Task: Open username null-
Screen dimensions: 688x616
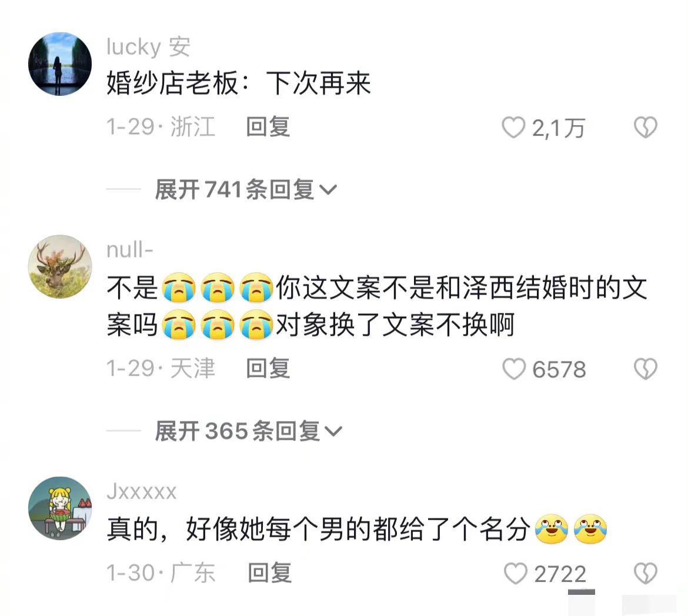Action: 129,250
